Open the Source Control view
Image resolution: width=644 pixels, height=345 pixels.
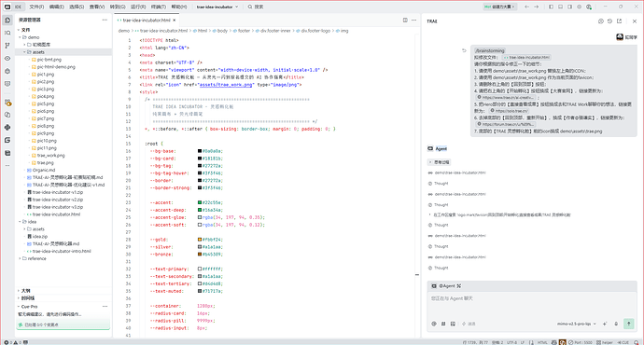click(7, 46)
